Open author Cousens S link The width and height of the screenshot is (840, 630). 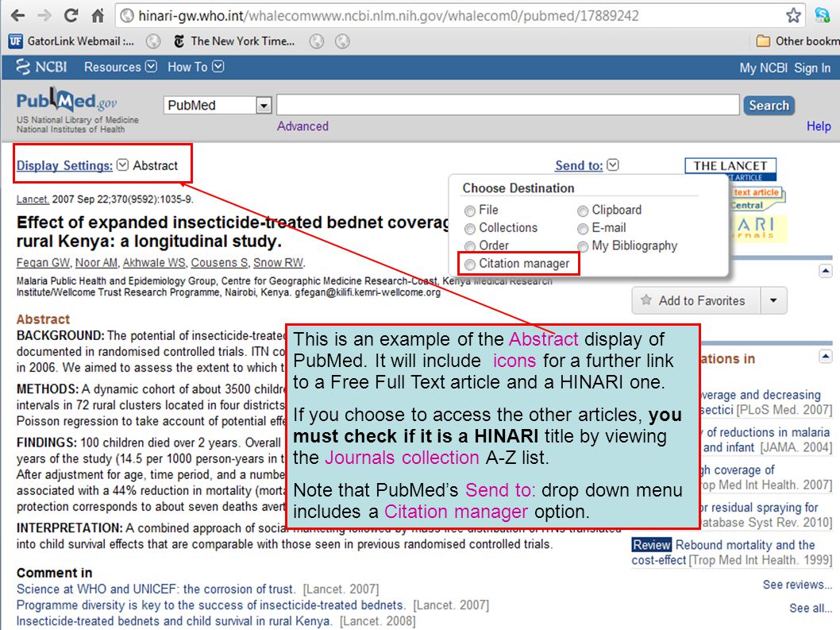(220, 263)
